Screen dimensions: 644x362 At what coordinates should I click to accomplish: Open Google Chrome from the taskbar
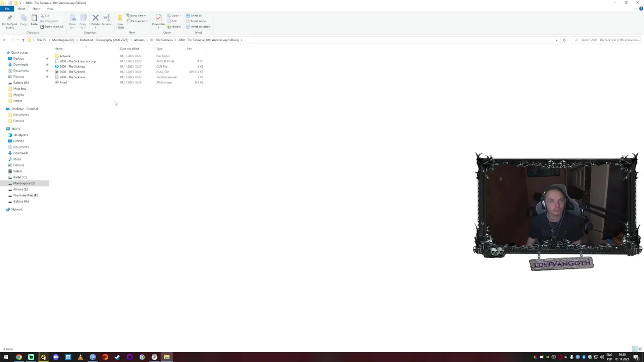tap(19, 357)
